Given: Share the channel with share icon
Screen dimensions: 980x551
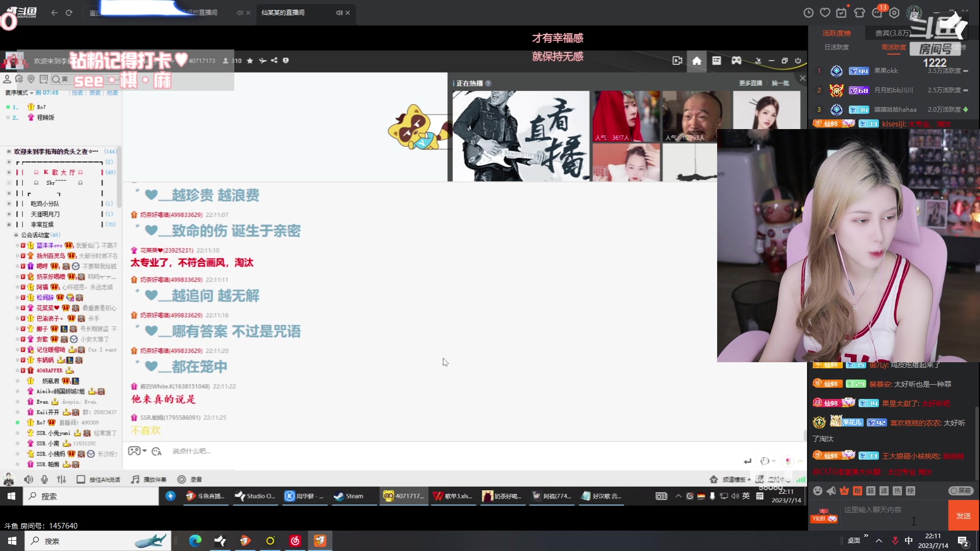Looking at the screenshot, I should click(x=274, y=60).
